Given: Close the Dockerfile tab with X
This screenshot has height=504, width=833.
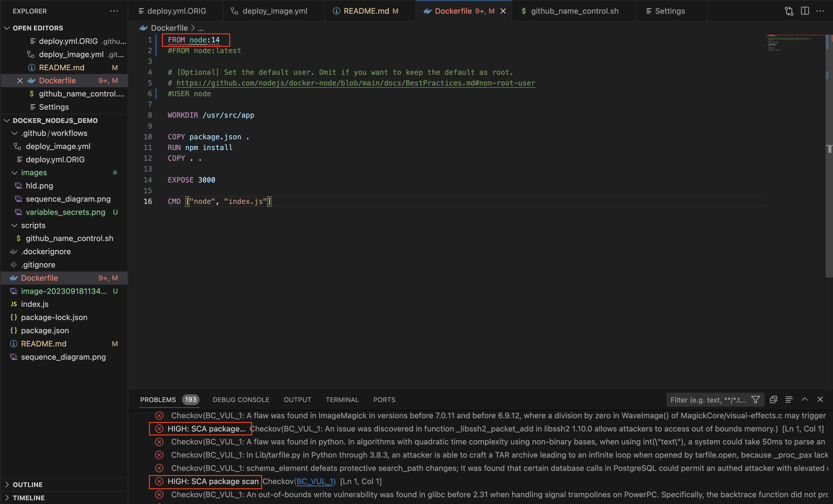Looking at the screenshot, I should (503, 11).
